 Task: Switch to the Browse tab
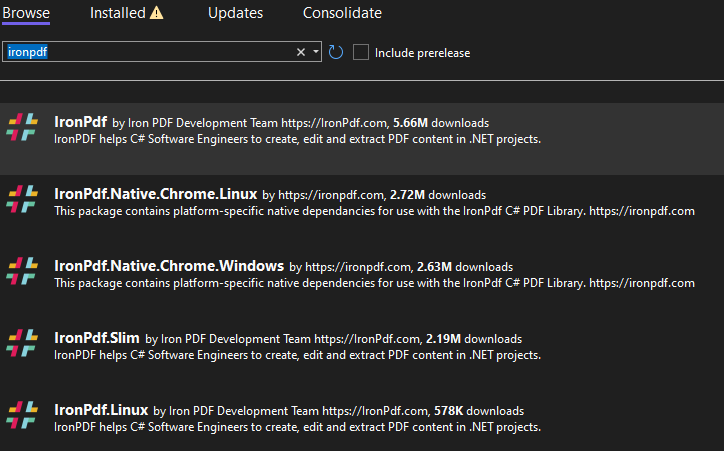[x=26, y=13]
